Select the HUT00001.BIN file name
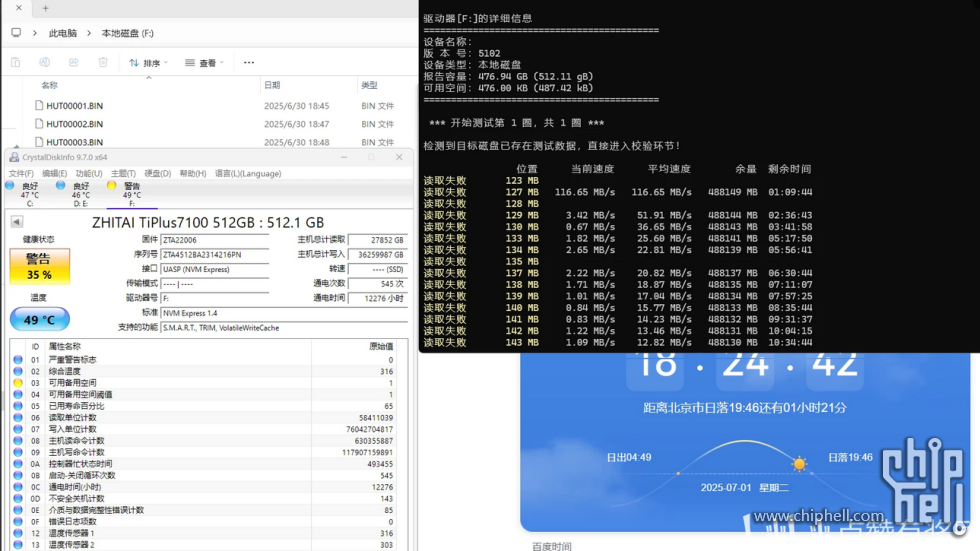980x551 pixels. tap(74, 106)
